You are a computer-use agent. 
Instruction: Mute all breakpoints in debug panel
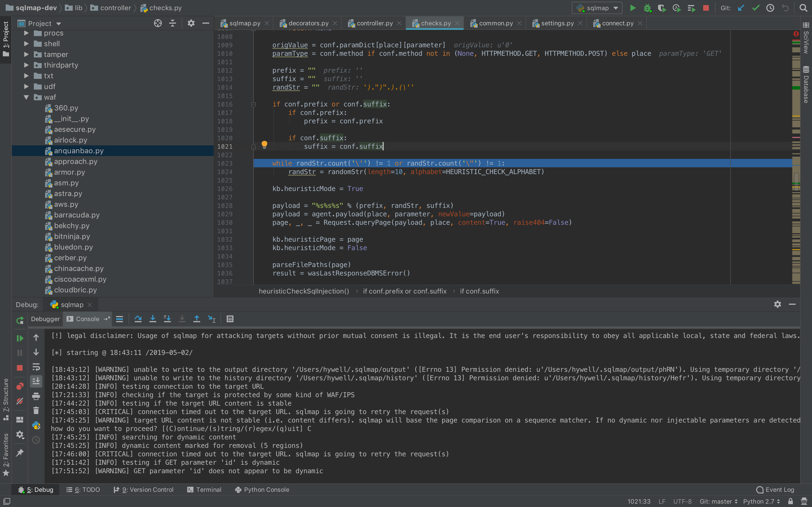pos(19,401)
